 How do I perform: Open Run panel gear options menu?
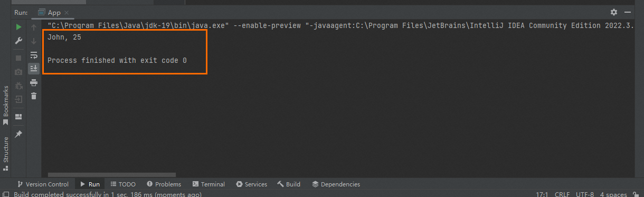(613, 12)
